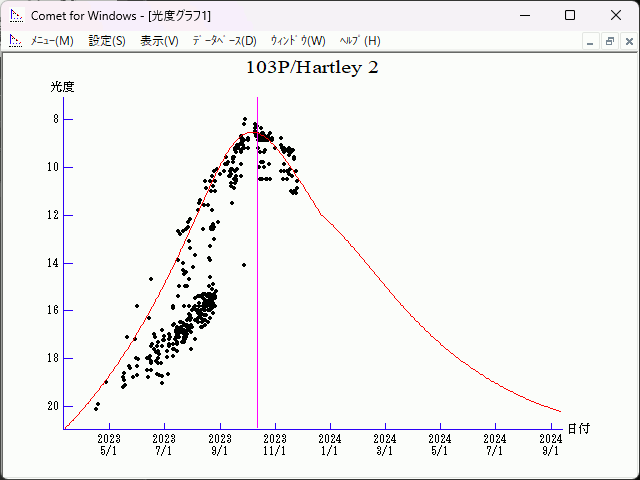Click magnitude 14 axis label

(x=53, y=263)
